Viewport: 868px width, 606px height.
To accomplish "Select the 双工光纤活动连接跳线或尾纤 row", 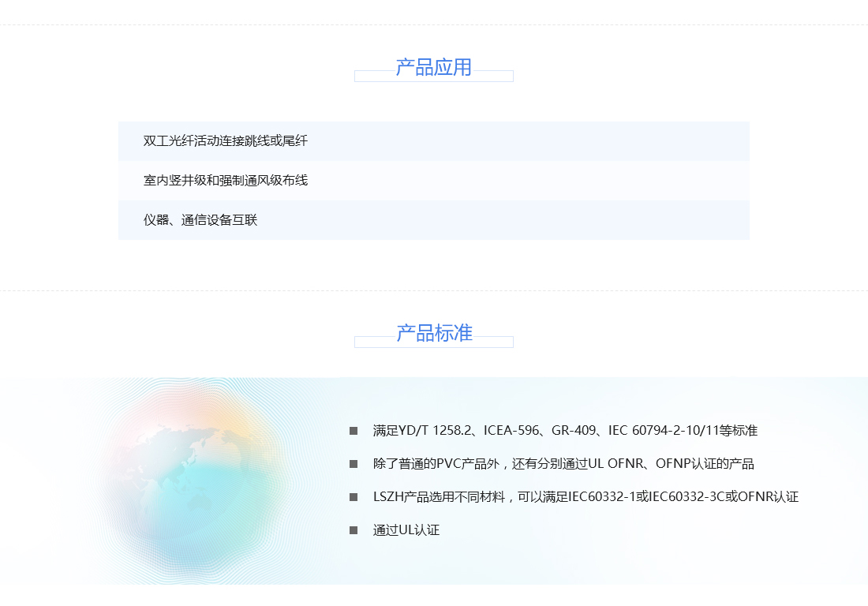I will (x=434, y=141).
